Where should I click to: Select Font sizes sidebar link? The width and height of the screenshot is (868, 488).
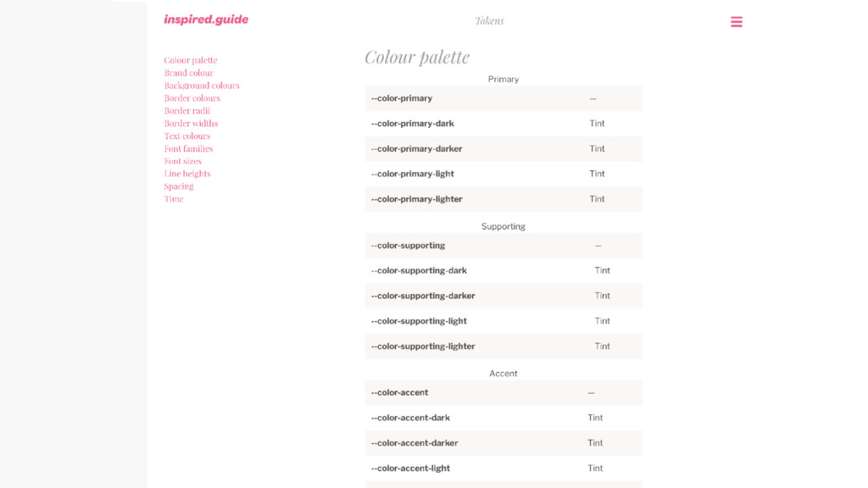tap(183, 161)
